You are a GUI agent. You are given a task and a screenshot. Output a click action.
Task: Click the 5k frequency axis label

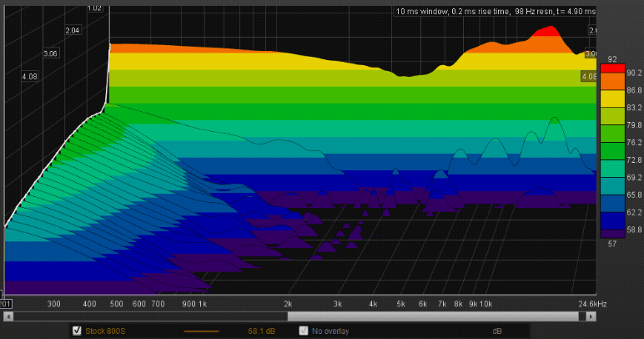pyautogui.click(x=401, y=304)
